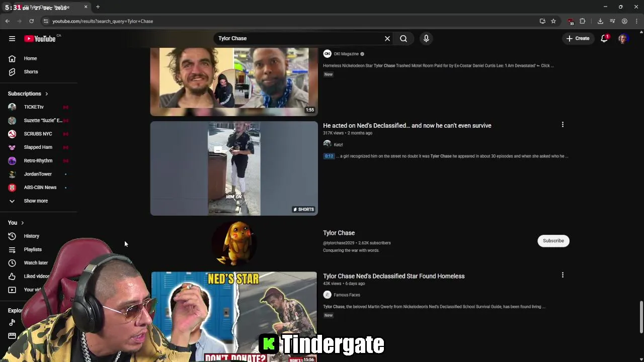This screenshot has width=644, height=362.
Task: Click the Liked videos thumbs-up icon
Action: 12,276
